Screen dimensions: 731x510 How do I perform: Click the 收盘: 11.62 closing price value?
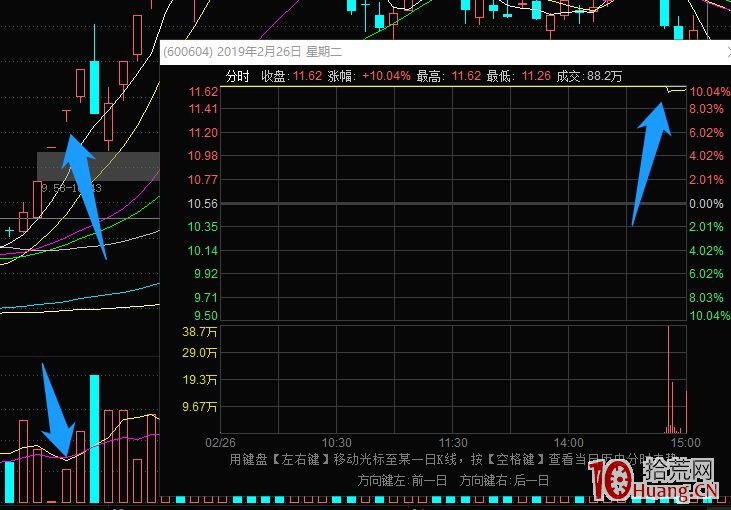[x=291, y=76]
